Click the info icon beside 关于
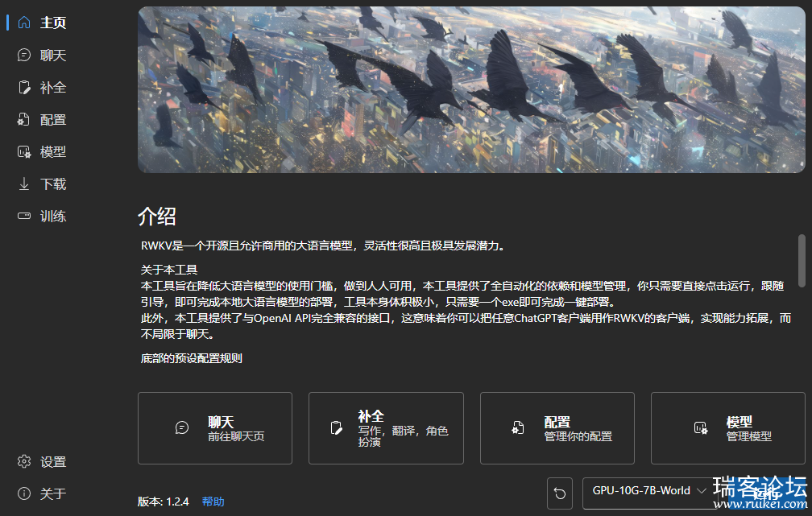 point(24,493)
